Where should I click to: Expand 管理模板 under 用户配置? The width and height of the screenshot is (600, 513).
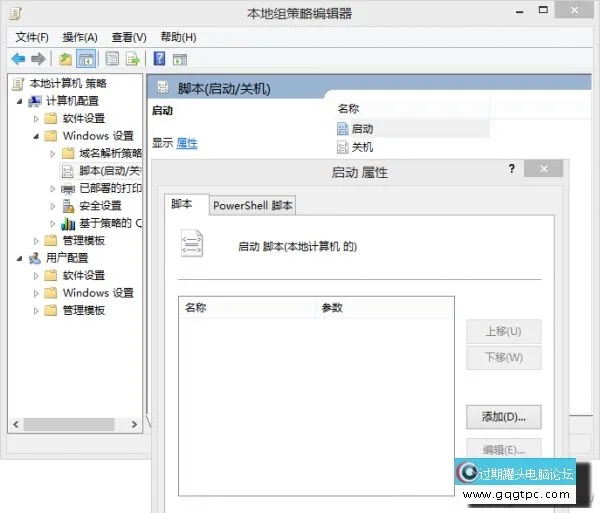pos(36,311)
